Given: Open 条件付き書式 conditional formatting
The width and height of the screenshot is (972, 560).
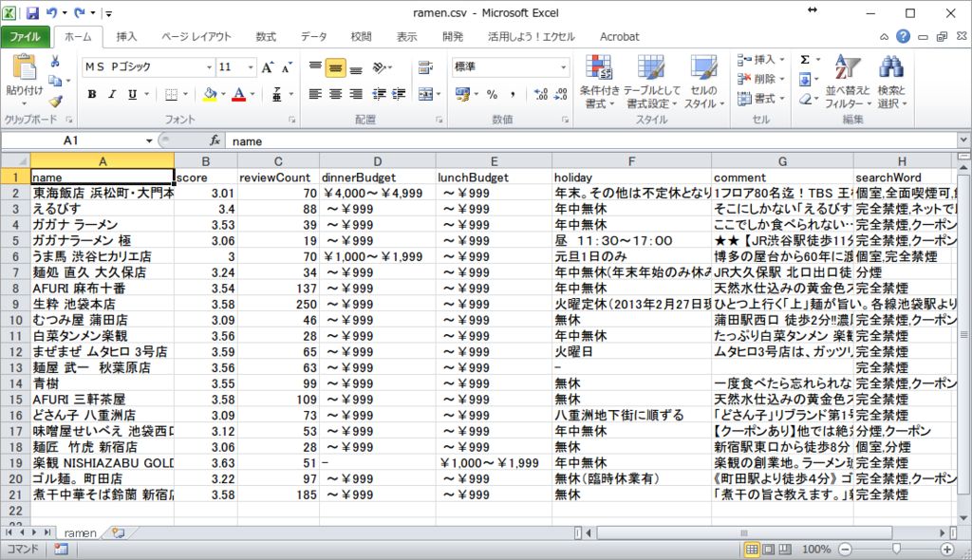Looking at the screenshot, I should tap(599, 82).
